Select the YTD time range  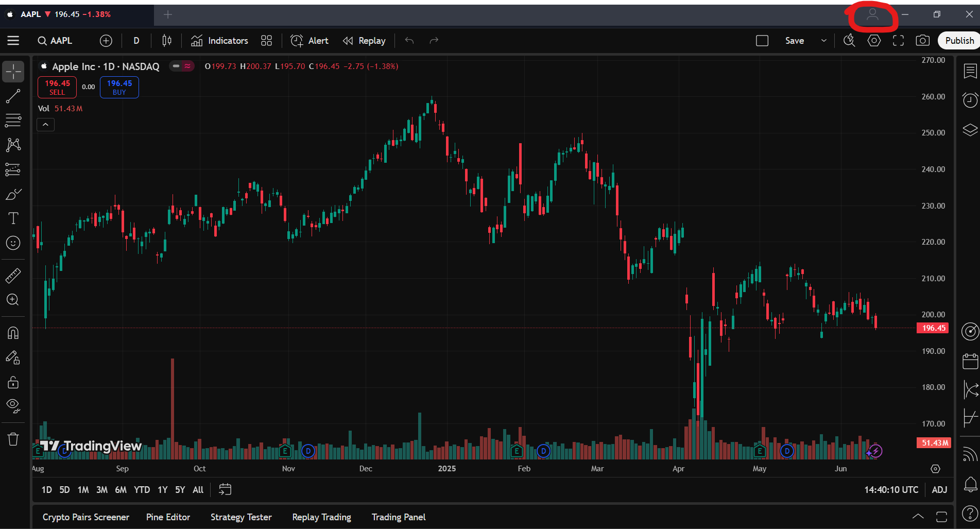tap(142, 490)
